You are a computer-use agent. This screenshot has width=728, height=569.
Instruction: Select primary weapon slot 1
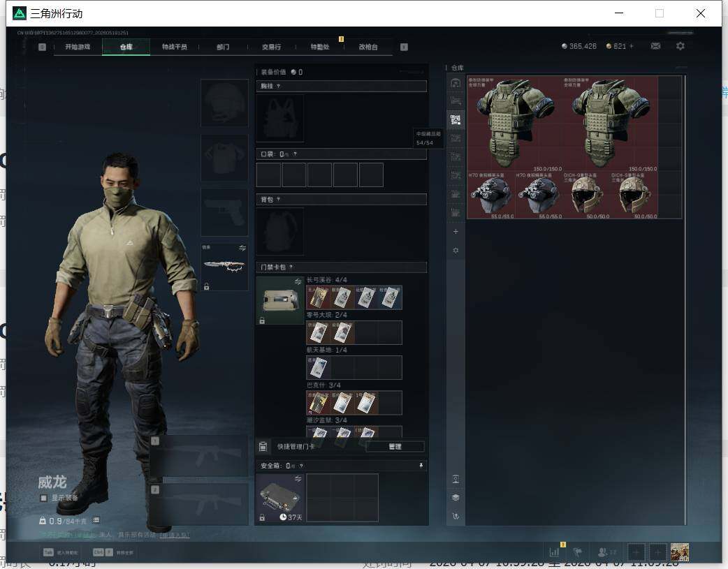click(x=200, y=456)
